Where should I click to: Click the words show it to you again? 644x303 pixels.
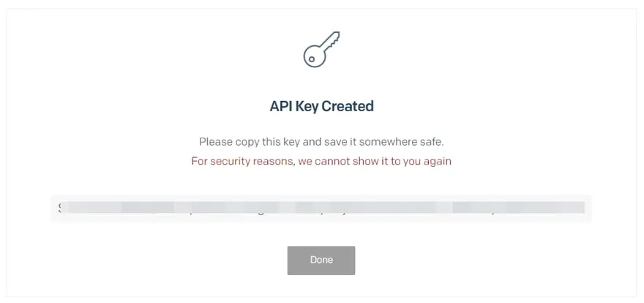(x=403, y=161)
